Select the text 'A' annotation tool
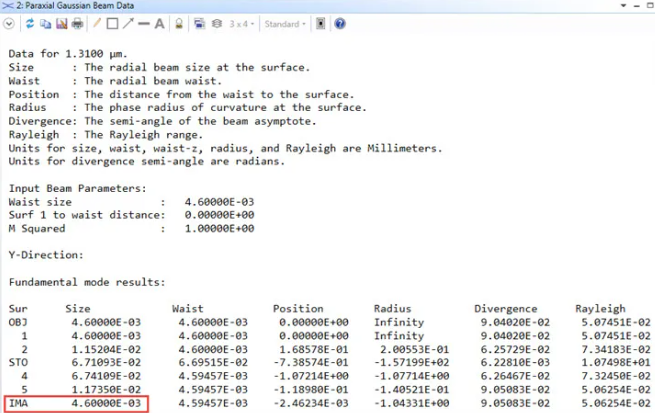Viewport: 655px width, 413px height. tap(159, 24)
